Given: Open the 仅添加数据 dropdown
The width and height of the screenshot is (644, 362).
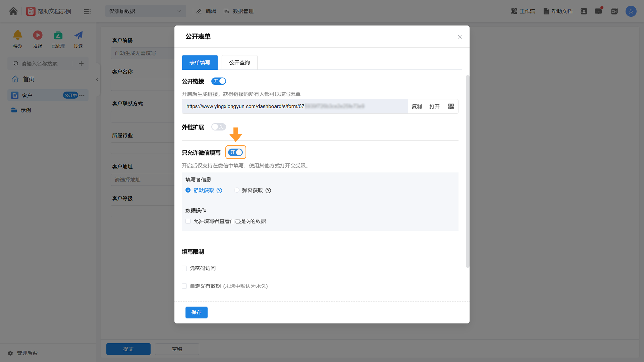Looking at the screenshot, I should (146, 11).
